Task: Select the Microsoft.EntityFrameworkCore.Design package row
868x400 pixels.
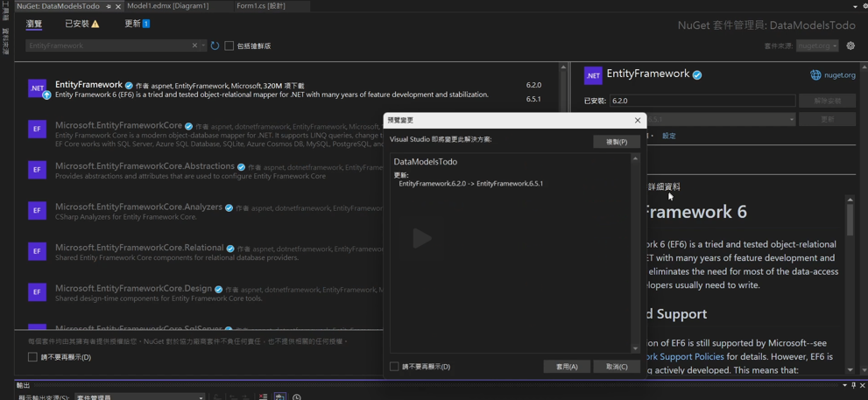Action: [x=206, y=292]
